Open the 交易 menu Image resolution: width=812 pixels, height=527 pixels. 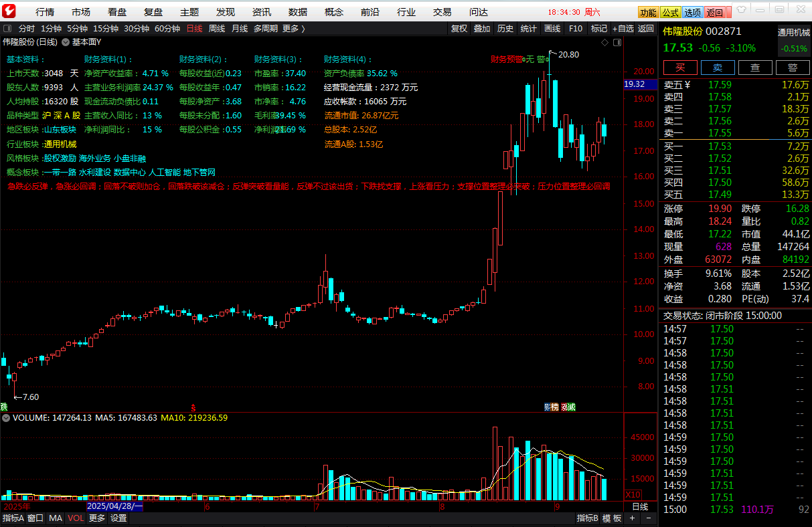click(x=442, y=12)
